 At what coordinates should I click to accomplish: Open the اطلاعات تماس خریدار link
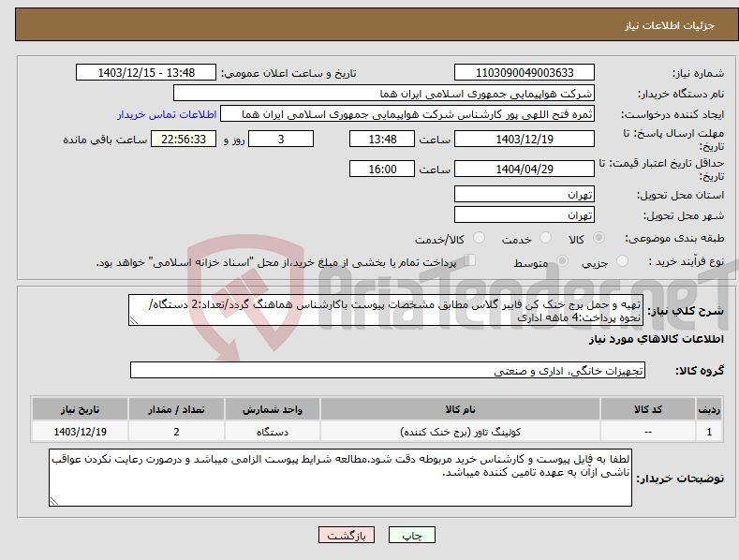pos(167,114)
